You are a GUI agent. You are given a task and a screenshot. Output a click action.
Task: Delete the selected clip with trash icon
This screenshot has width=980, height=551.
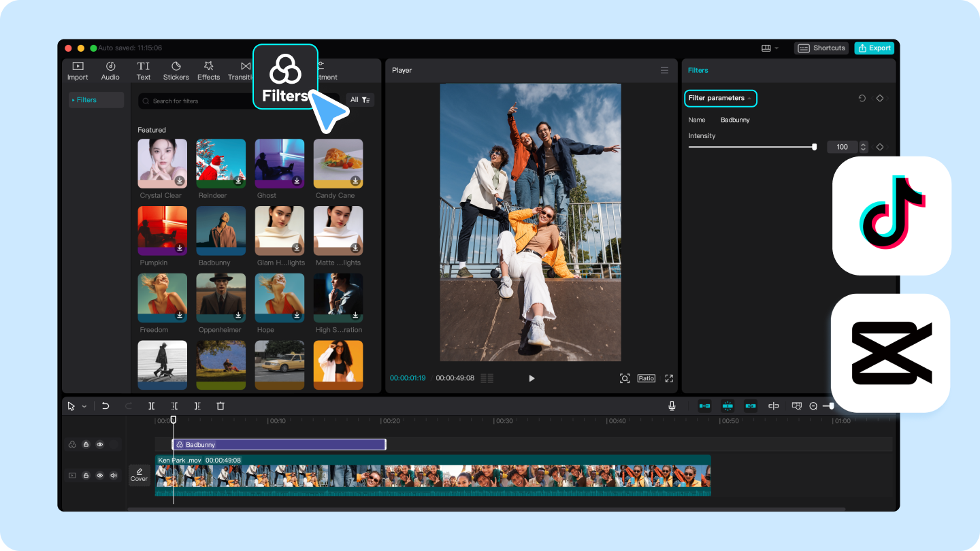[220, 406]
